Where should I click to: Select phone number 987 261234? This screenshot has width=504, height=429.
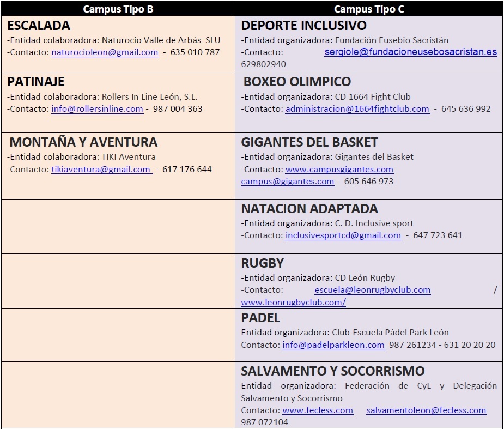pos(412,345)
